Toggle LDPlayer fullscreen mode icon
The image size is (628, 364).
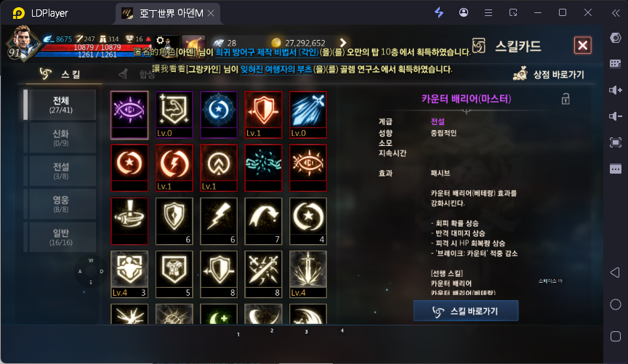[x=615, y=142]
